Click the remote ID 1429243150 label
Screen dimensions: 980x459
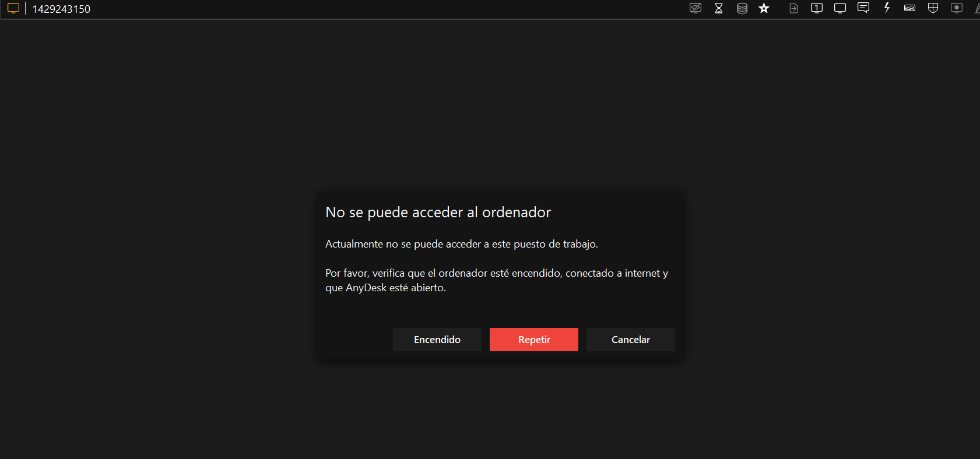[61, 9]
